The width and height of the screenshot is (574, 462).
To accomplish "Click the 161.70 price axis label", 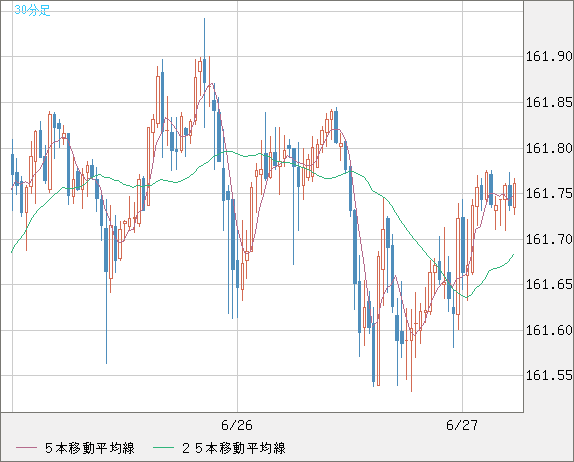I will coord(549,239).
